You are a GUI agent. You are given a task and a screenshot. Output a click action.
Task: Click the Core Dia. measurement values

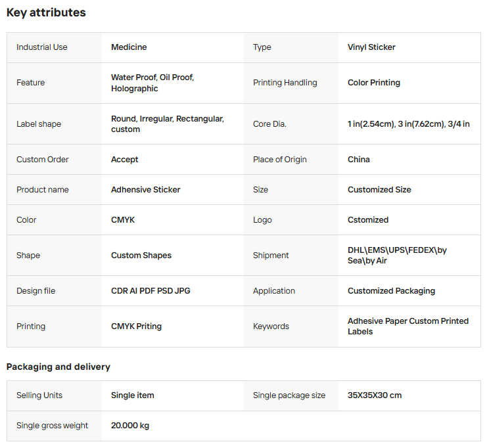pyautogui.click(x=408, y=124)
